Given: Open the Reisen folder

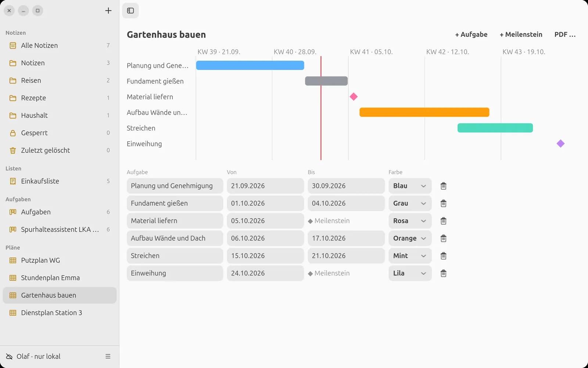Looking at the screenshot, I should pyautogui.click(x=60, y=80).
